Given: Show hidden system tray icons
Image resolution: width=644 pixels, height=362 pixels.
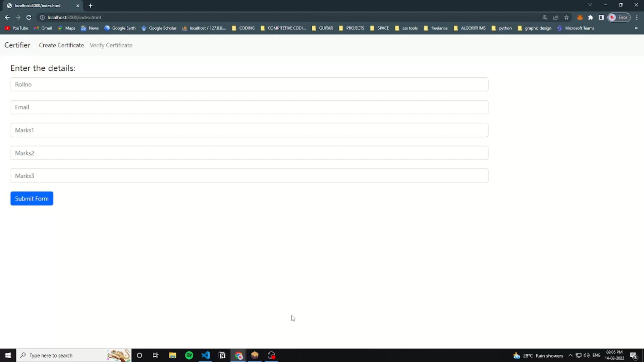Looking at the screenshot, I should 570,355.
